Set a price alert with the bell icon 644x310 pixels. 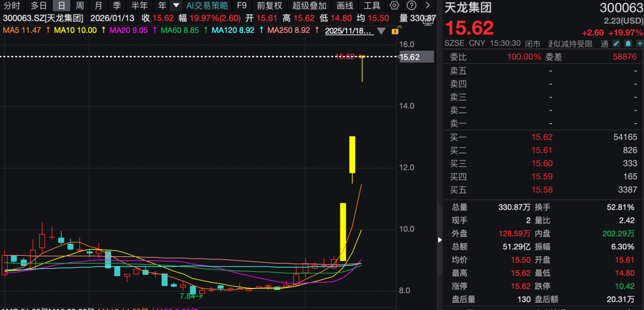pyautogui.click(x=627, y=44)
